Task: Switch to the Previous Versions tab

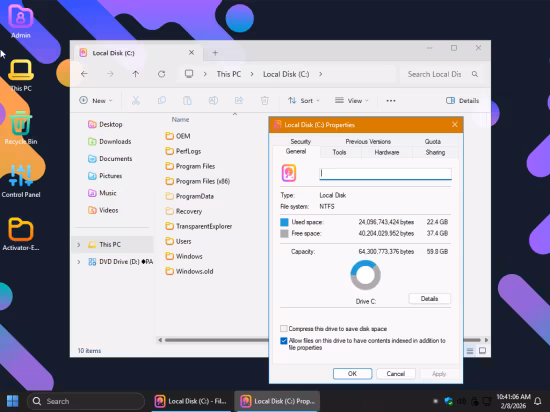Action: pyautogui.click(x=368, y=141)
